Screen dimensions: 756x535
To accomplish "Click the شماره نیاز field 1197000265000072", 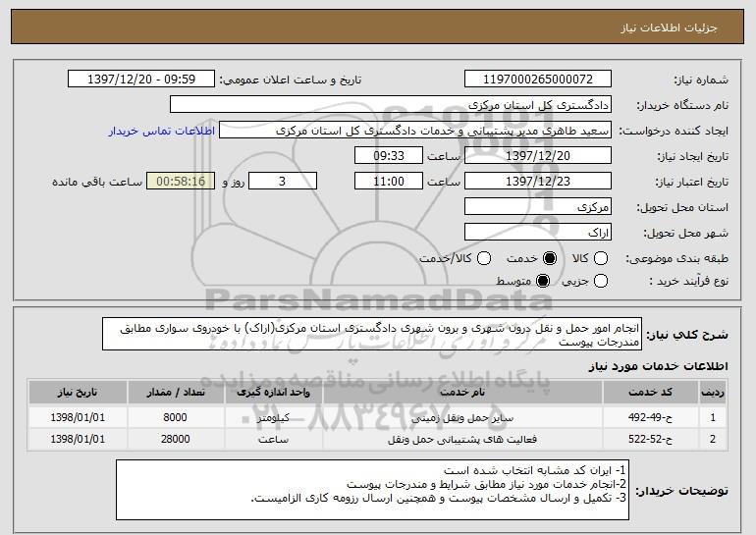I will 538,80.
